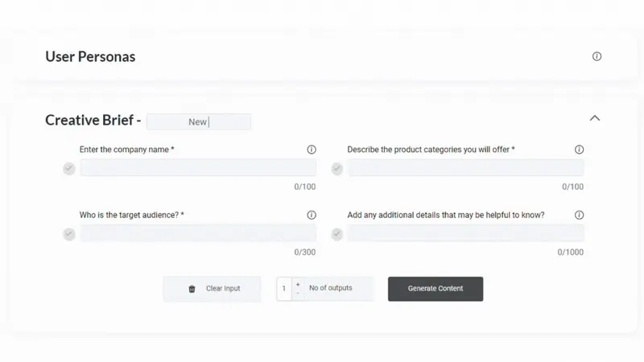
Task: Increase number of outputs with plus
Action: pyautogui.click(x=298, y=285)
